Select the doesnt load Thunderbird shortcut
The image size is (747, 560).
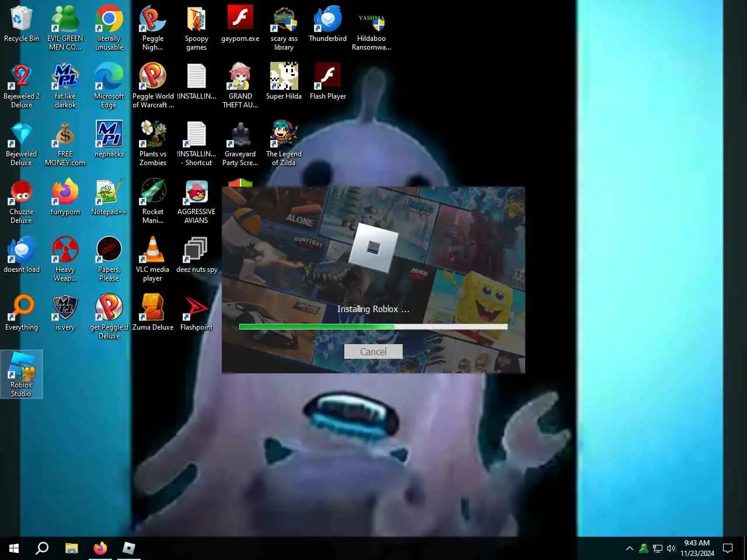pos(22,256)
